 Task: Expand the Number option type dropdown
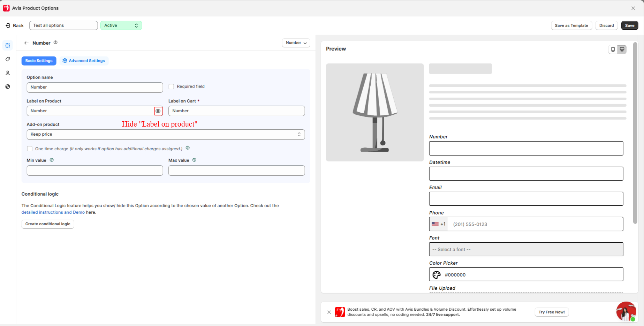pos(296,43)
